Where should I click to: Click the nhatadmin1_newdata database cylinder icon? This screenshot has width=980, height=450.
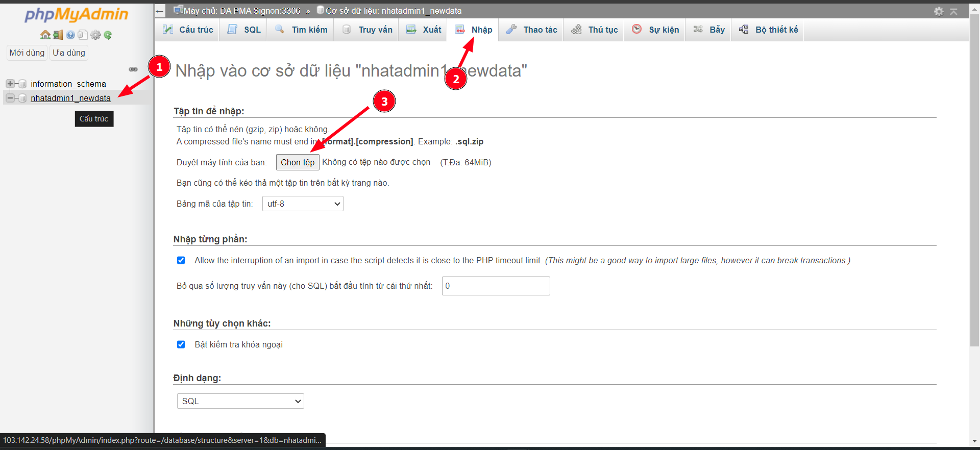point(22,98)
